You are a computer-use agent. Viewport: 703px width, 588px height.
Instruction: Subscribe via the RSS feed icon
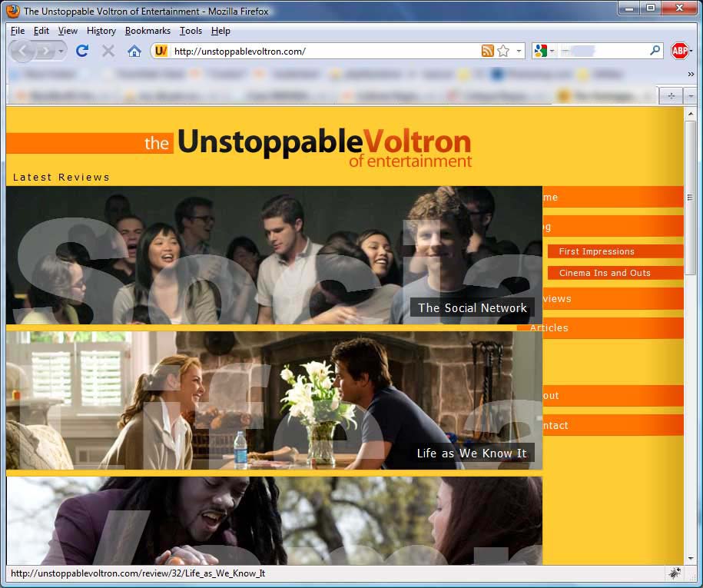coord(487,51)
